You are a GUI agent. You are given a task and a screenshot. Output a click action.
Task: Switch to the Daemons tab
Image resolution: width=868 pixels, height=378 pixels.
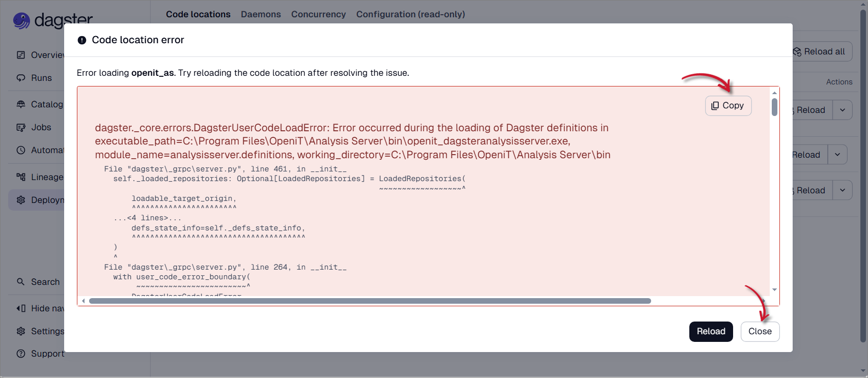pos(261,14)
